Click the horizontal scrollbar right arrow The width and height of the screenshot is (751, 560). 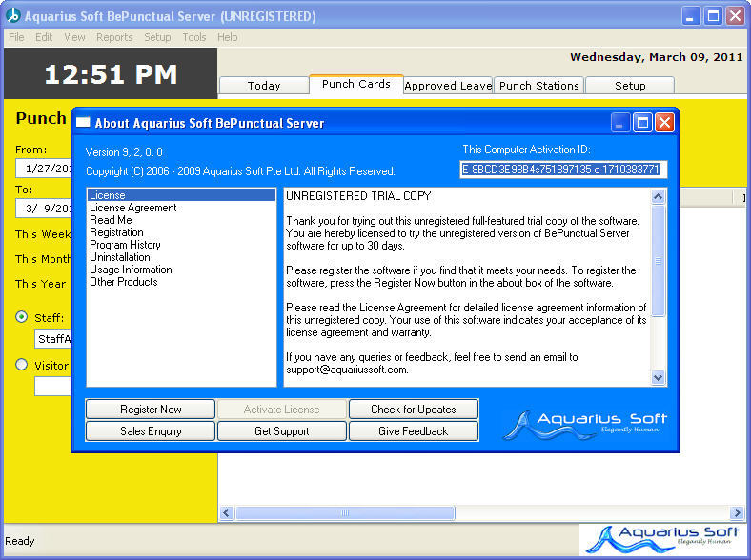tap(737, 512)
